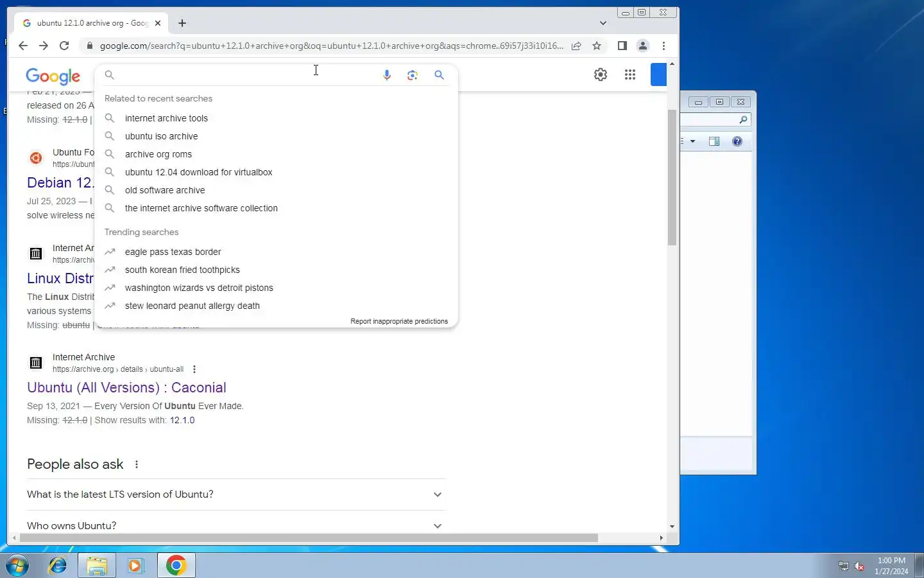Open Windows Media Player from the taskbar
This screenshot has height=578, width=924.
tap(135, 565)
